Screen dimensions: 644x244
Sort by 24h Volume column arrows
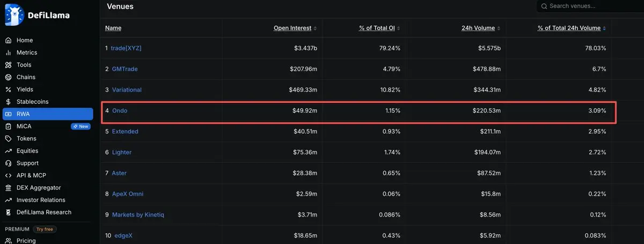click(x=499, y=28)
